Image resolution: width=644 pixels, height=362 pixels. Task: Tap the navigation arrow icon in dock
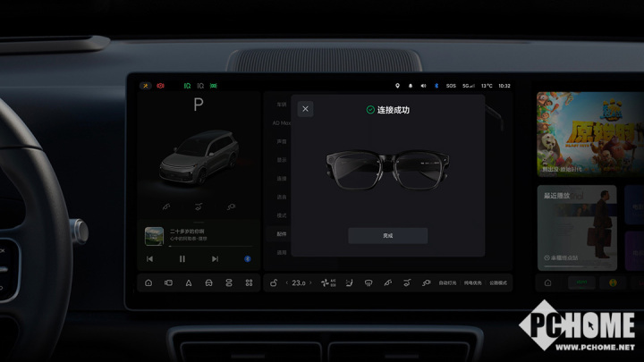[x=189, y=283]
